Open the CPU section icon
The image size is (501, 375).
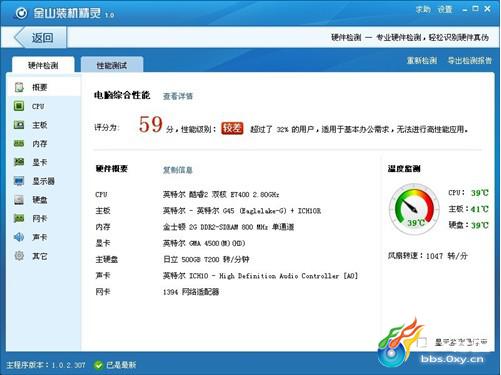pos(19,106)
